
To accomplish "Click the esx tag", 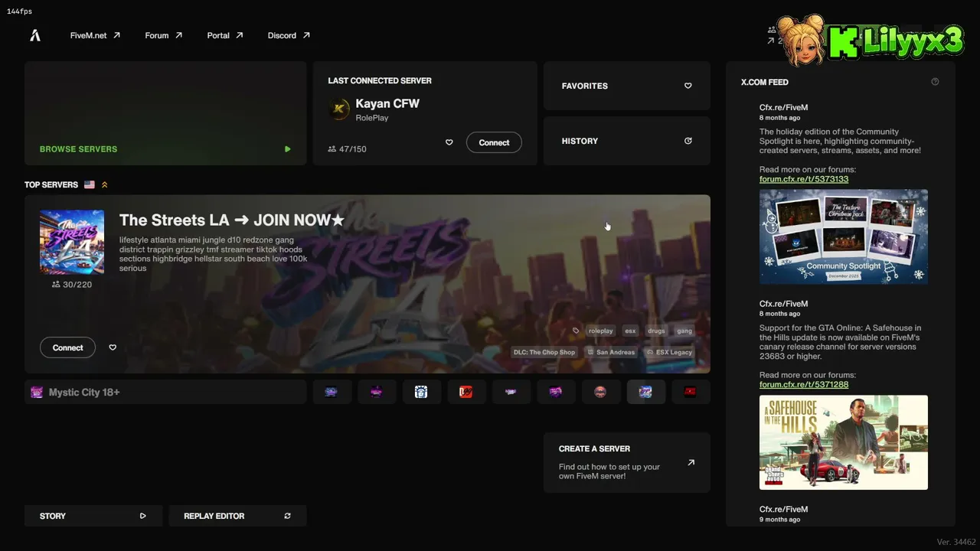I will click(x=630, y=331).
